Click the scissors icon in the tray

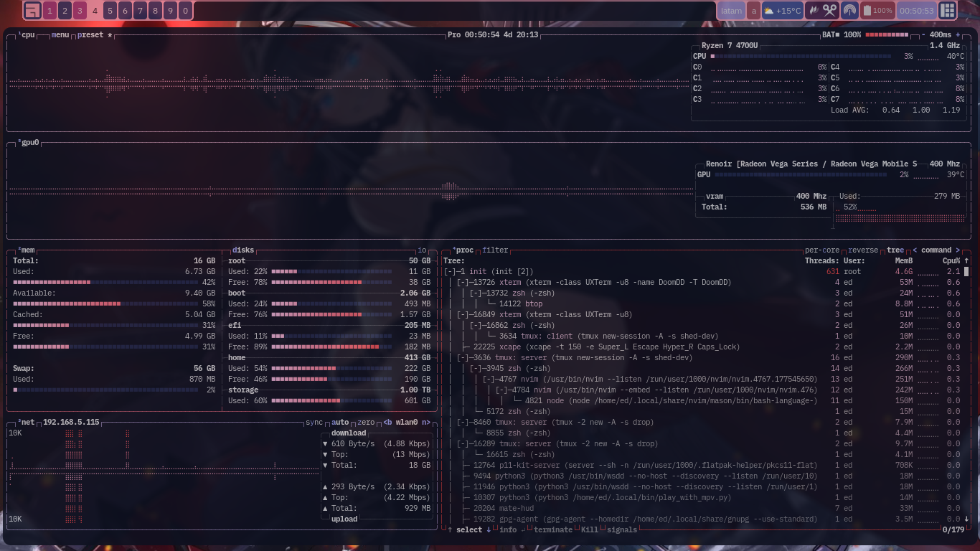click(x=830, y=11)
